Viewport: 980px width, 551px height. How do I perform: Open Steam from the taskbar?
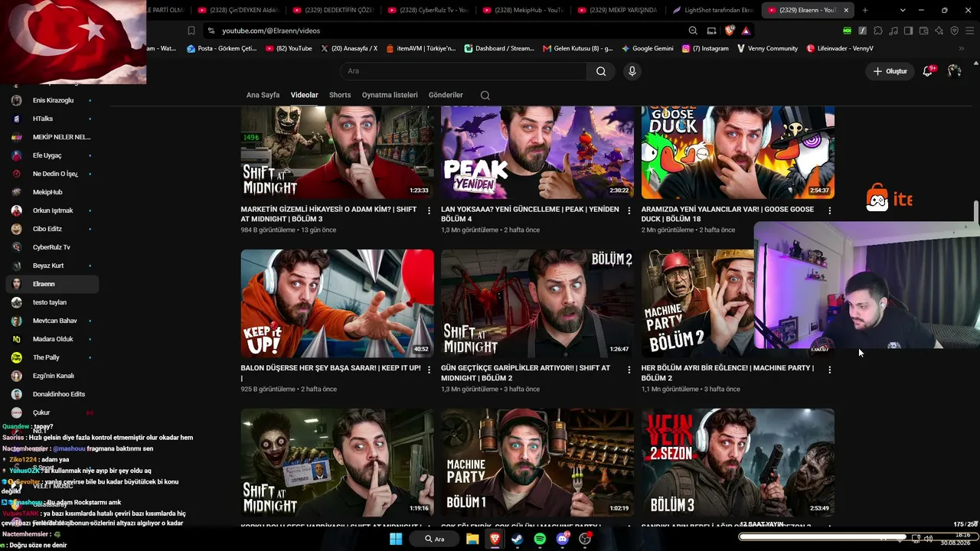point(517,539)
